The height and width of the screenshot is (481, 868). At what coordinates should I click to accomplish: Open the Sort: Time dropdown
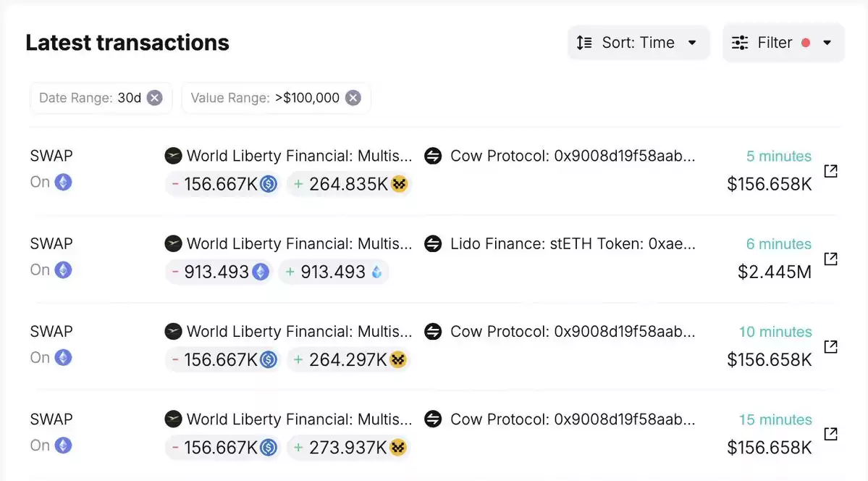click(x=639, y=43)
